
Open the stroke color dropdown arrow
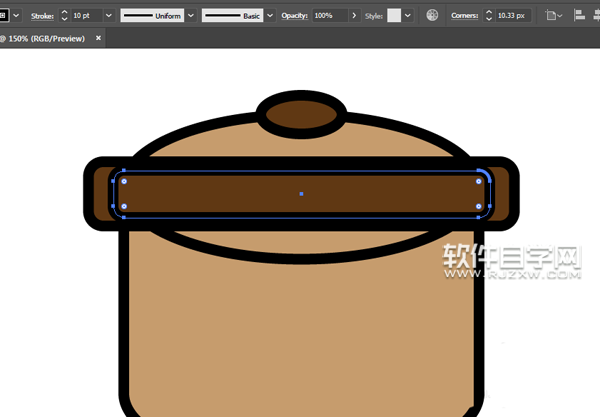tap(18, 16)
